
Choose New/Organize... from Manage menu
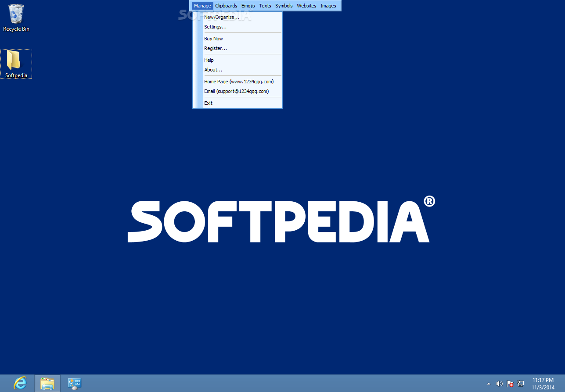pyautogui.click(x=238, y=17)
